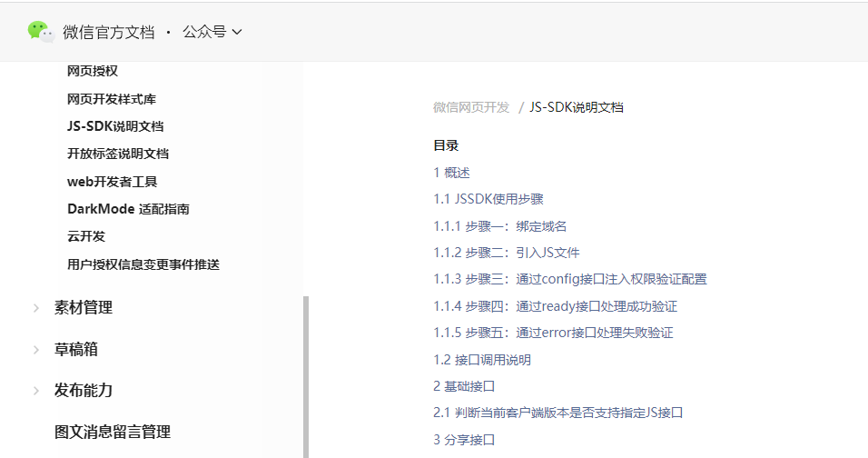Open 开放标签说明文档 in the sidebar
The width and height of the screenshot is (868, 458).
tap(118, 154)
